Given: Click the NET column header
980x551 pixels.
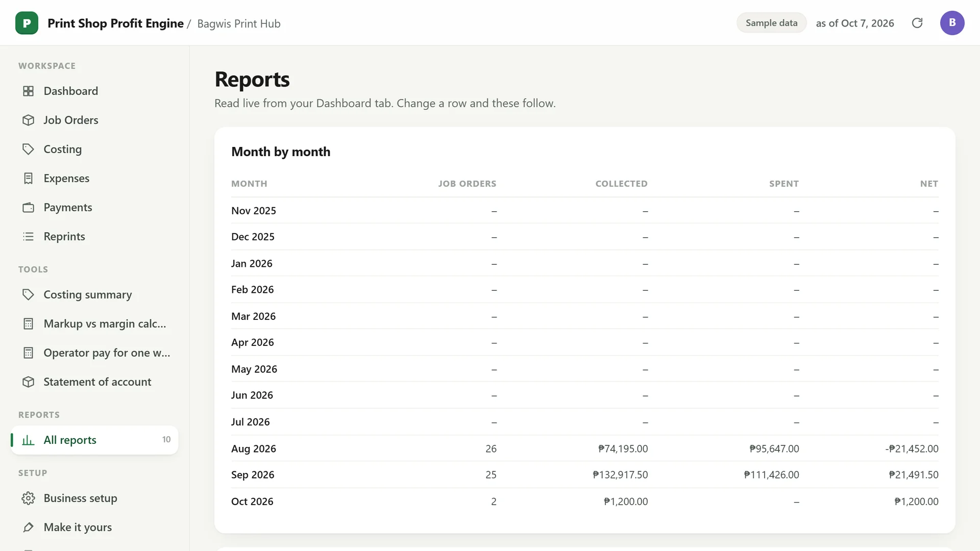Looking at the screenshot, I should pos(929,184).
